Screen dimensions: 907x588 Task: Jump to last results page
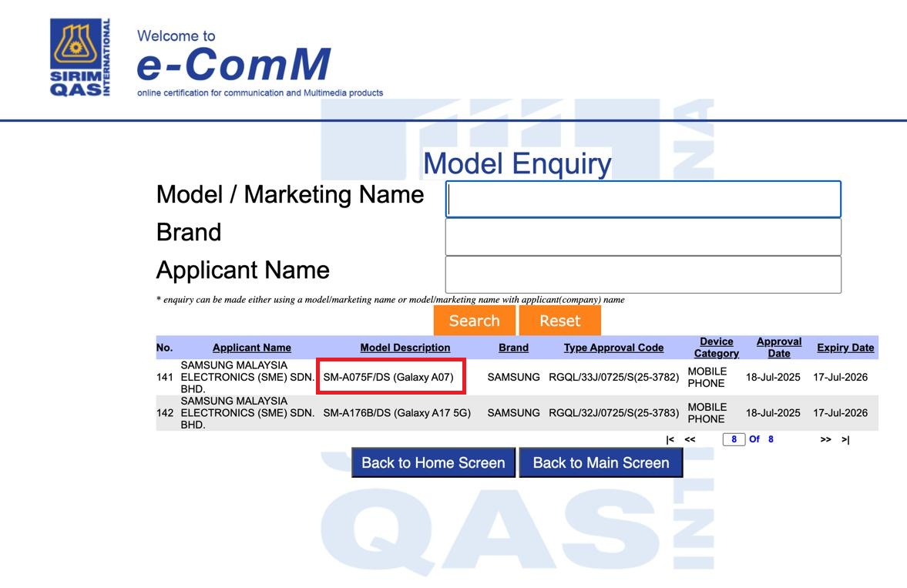[845, 440]
